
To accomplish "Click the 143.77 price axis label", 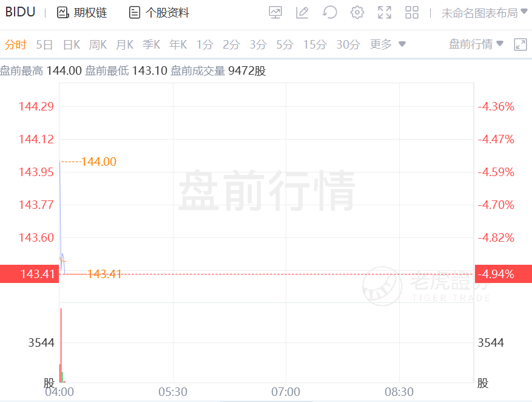I will pos(36,205).
